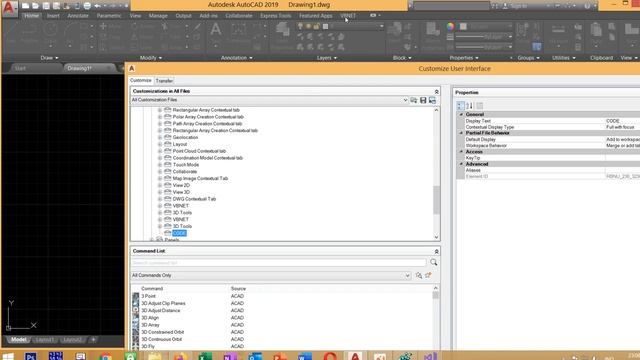The width and height of the screenshot is (640, 360).
Task: Open the VBNET ribbon tab
Action: point(348,16)
